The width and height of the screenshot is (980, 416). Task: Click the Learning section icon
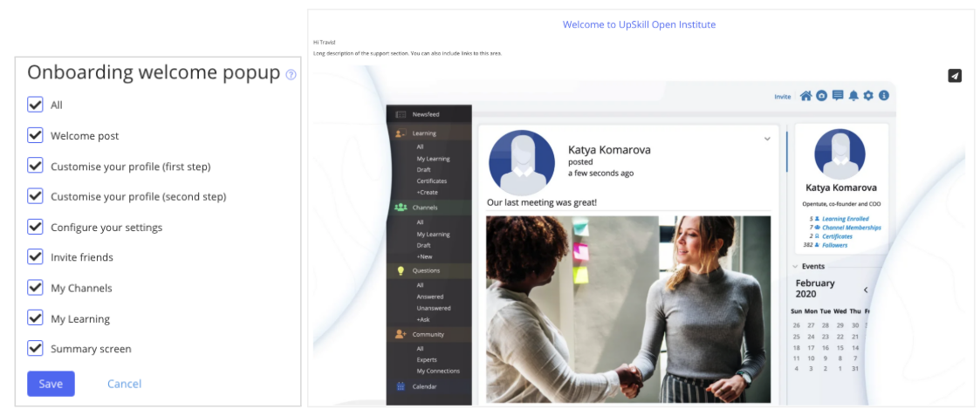tap(401, 133)
